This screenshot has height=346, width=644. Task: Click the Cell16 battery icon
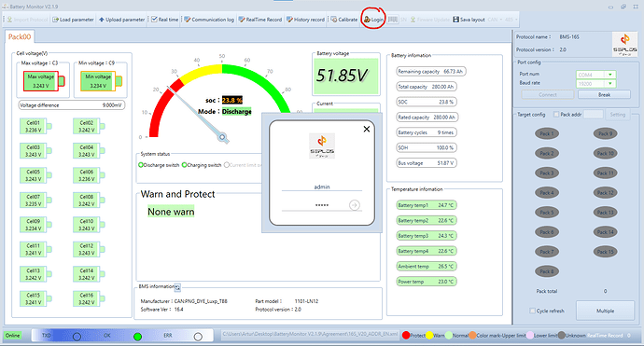(x=89, y=298)
